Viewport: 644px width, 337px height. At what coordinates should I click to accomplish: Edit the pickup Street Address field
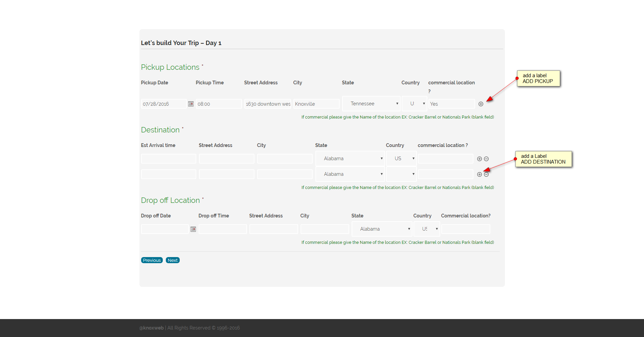pyautogui.click(x=268, y=104)
